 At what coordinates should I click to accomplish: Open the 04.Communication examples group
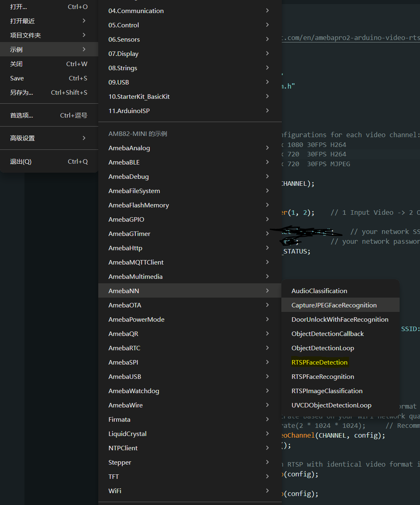tap(190, 11)
